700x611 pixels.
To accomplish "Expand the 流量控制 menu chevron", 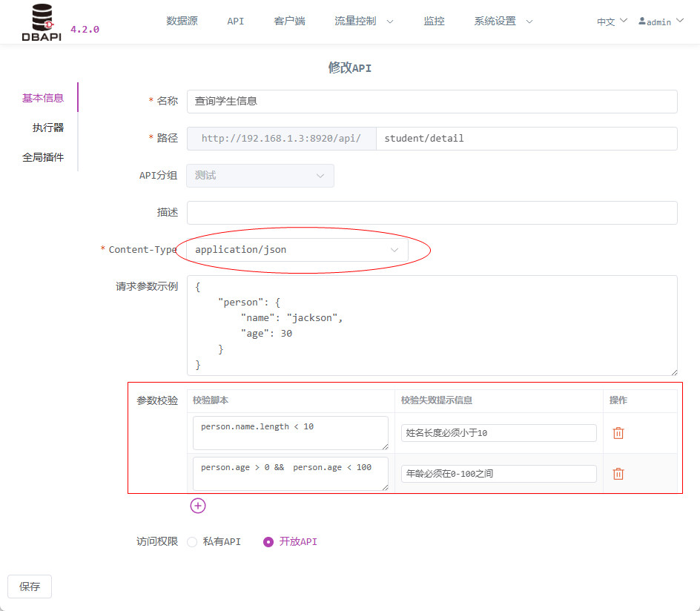I will (x=390, y=22).
